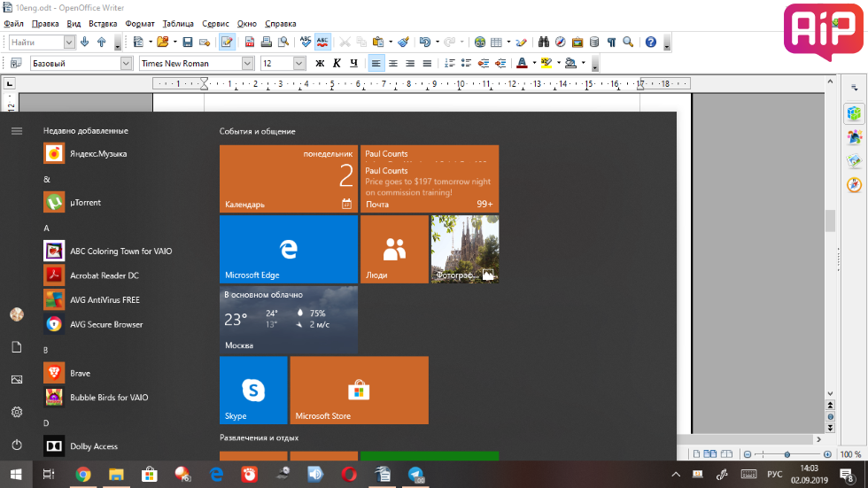Click Windows Start button on taskbar
This screenshot has height=488, width=868.
16,474
